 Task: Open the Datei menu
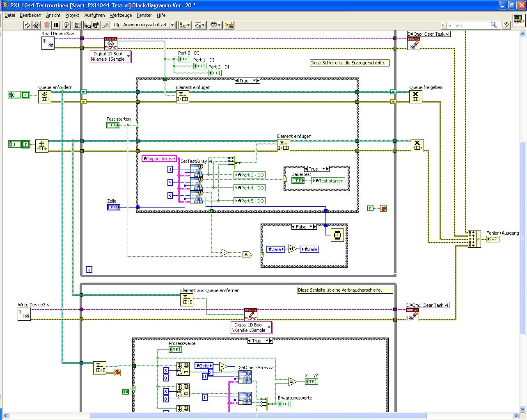point(9,15)
